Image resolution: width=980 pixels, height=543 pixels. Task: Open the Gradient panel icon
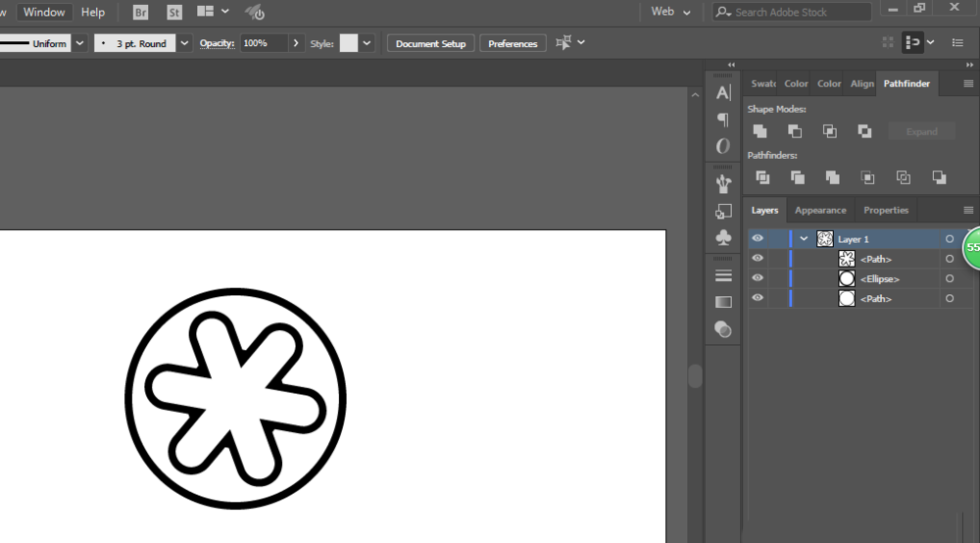pos(723,302)
